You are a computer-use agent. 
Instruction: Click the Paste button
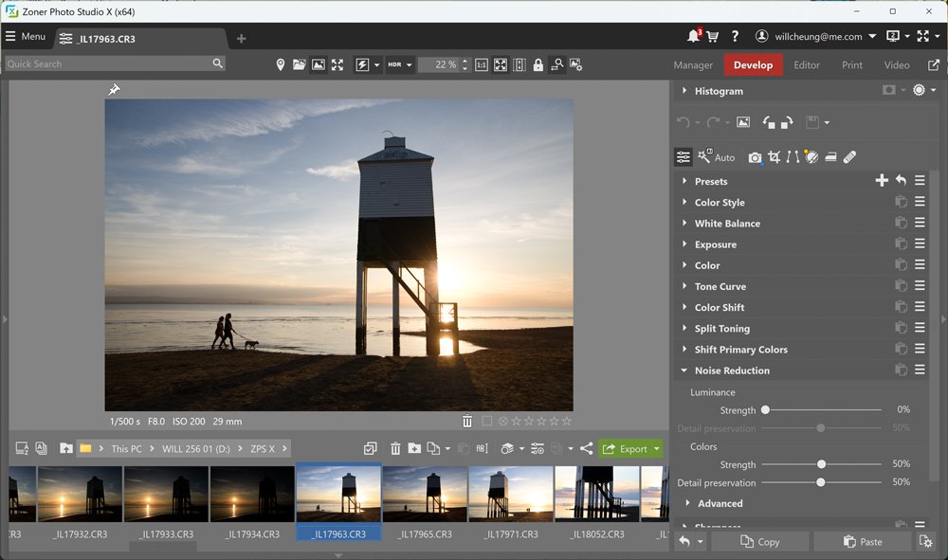click(x=863, y=542)
